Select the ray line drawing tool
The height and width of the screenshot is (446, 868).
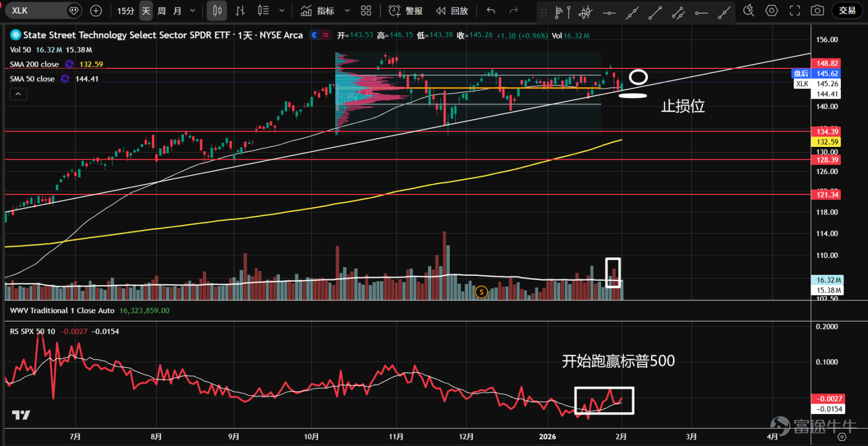coord(724,12)
